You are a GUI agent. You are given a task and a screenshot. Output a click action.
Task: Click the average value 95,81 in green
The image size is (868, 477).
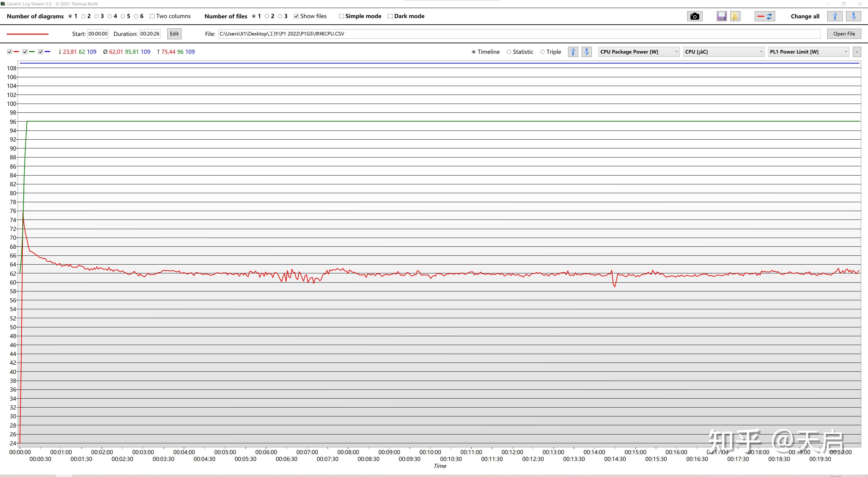point(132,52)
